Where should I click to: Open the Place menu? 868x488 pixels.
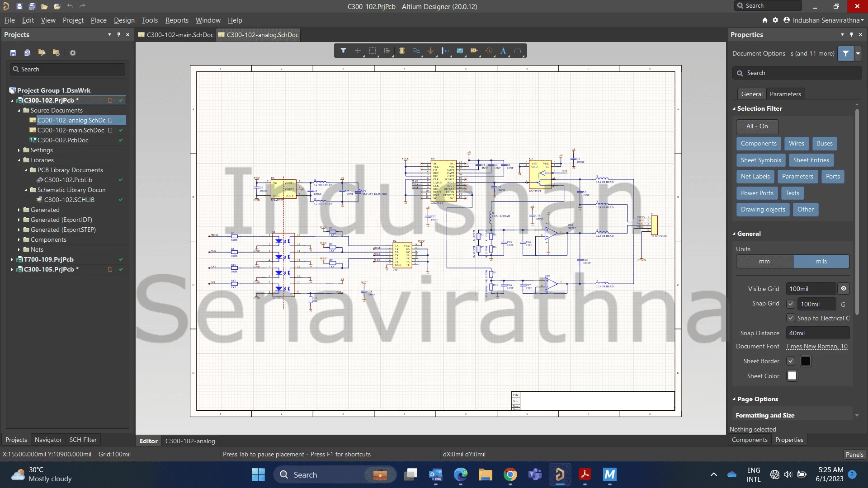99,20
